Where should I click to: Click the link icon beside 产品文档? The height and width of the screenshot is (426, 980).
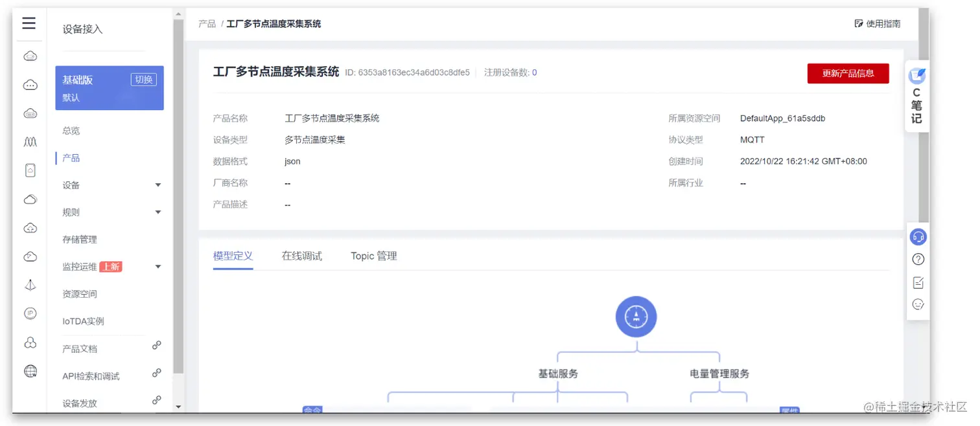point(156,346)
